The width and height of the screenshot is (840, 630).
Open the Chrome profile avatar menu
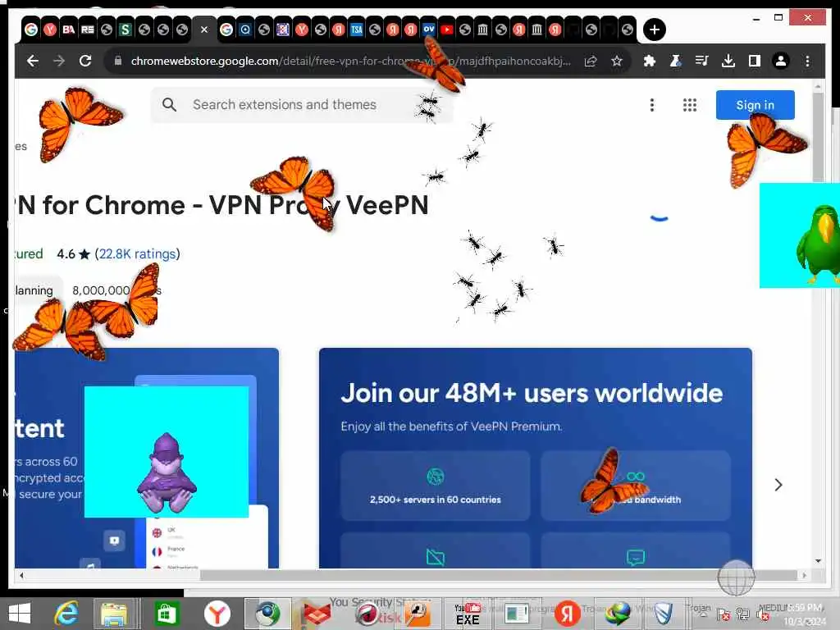[781, 61]
